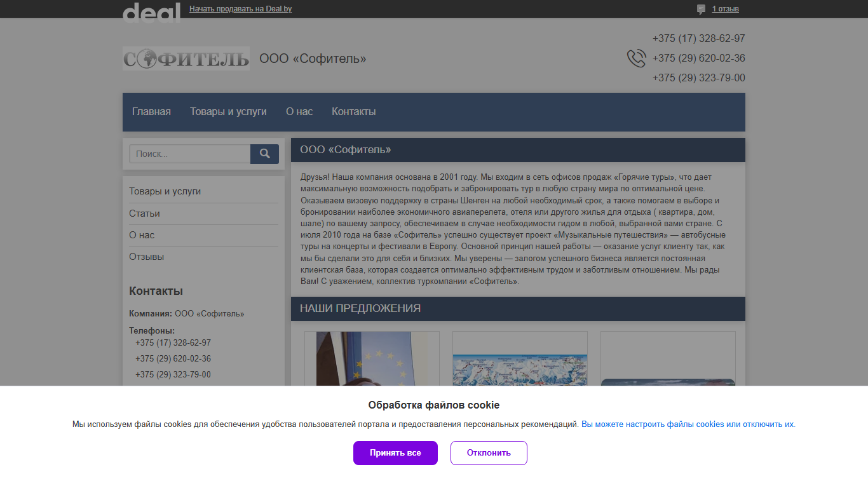Click the «Компания: ООО «Софитель»» line
Image resolution: width=868 pixels, height=488 pixels.
(x=187, y=314)
